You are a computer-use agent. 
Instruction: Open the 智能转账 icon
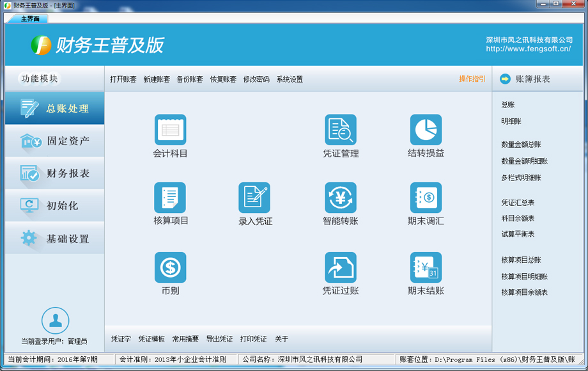[340, 198]
